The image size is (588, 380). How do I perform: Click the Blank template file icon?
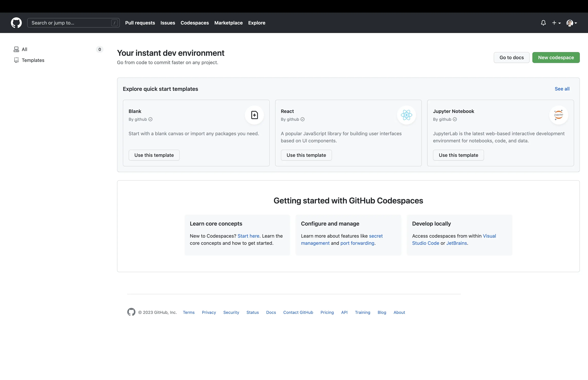coord(254,115)
